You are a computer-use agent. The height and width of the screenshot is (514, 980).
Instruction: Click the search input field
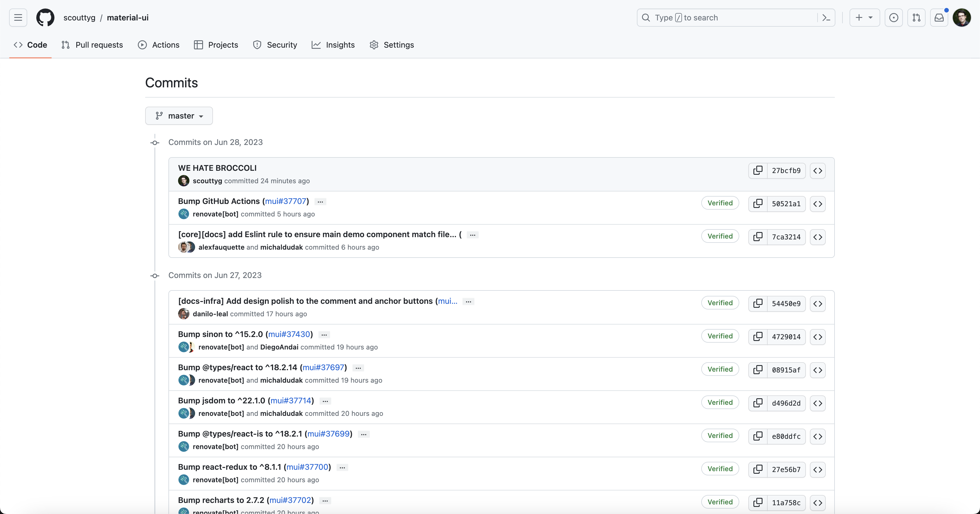click(x=736, y=18)
